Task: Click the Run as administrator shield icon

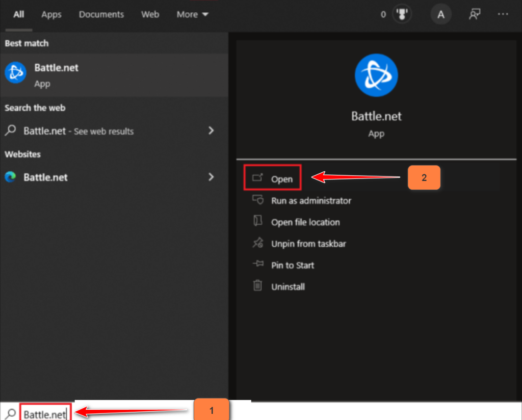Action: [258, 200]
